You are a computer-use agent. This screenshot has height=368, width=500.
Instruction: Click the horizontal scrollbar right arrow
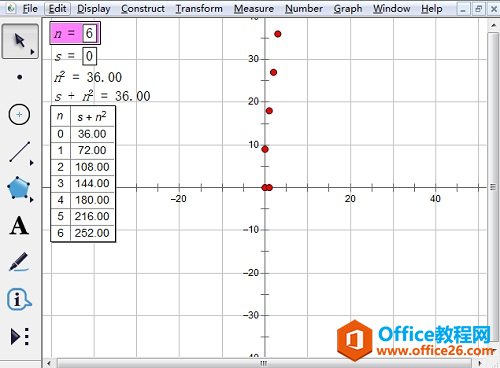click(480, 363)
